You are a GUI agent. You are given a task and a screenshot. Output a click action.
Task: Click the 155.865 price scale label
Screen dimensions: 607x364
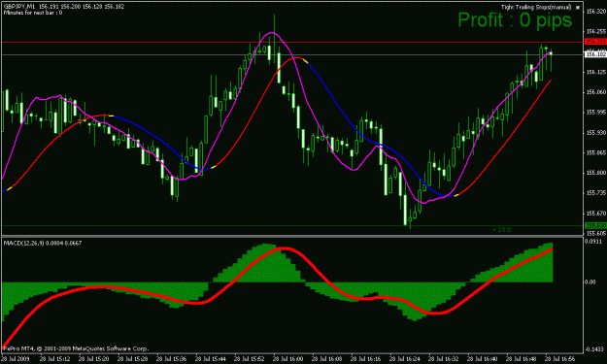click(595, 152)
